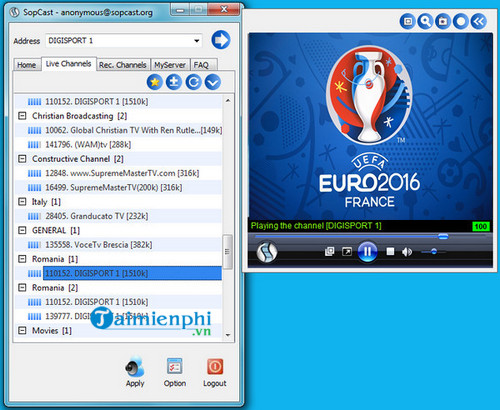The height and width of the screenshot is (410, 500).
Task: Open the MyServer tab
Action: click(170, 65)
